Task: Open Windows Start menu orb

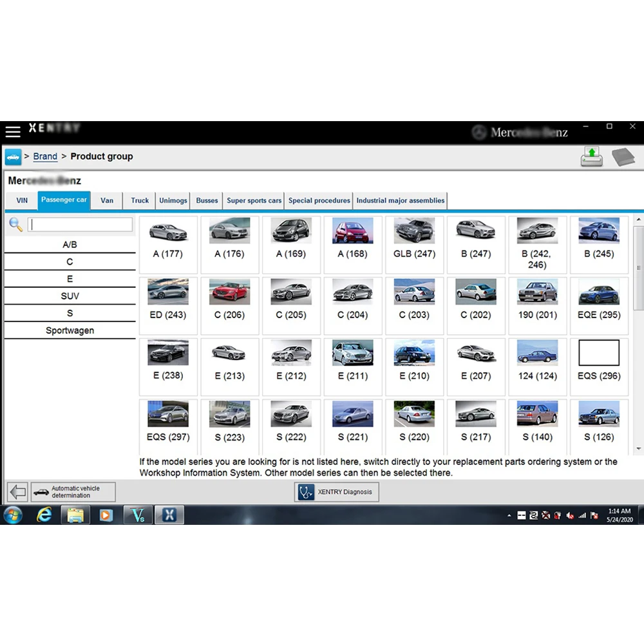Action: [13, 515]
